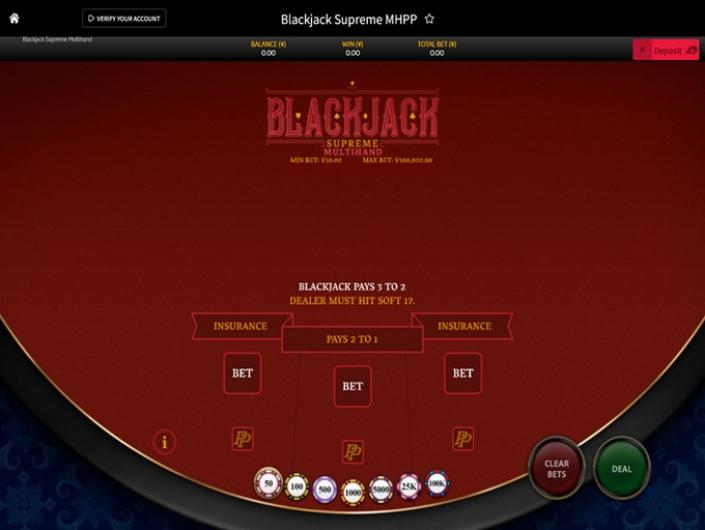
Task: Pick the 1000 value chip
Action: (x=353, y=493)
